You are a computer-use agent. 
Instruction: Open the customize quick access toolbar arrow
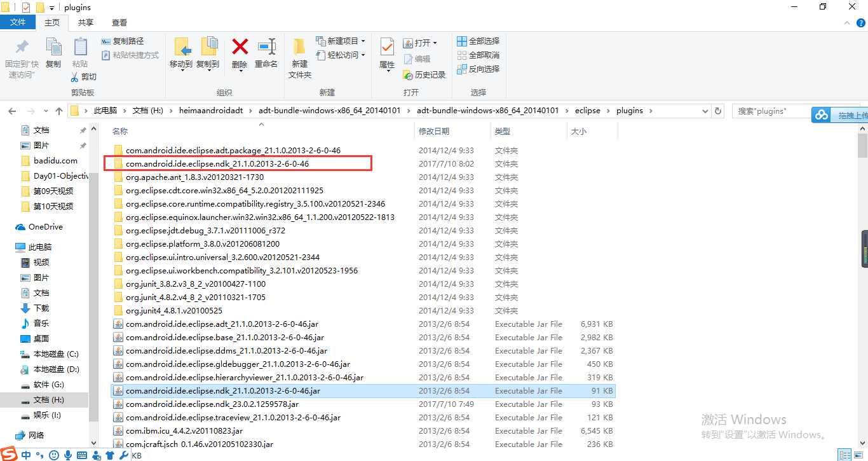52,8
